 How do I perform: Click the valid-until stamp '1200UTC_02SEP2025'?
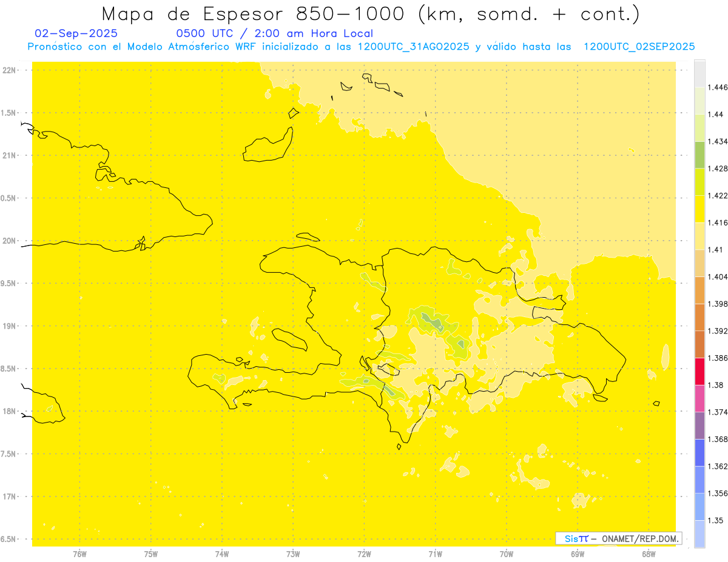tap(639, 47)
